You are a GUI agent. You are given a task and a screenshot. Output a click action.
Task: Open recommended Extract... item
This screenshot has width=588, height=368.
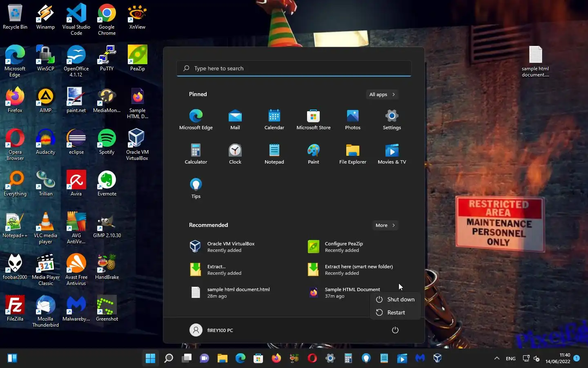(x=235, y=269)
